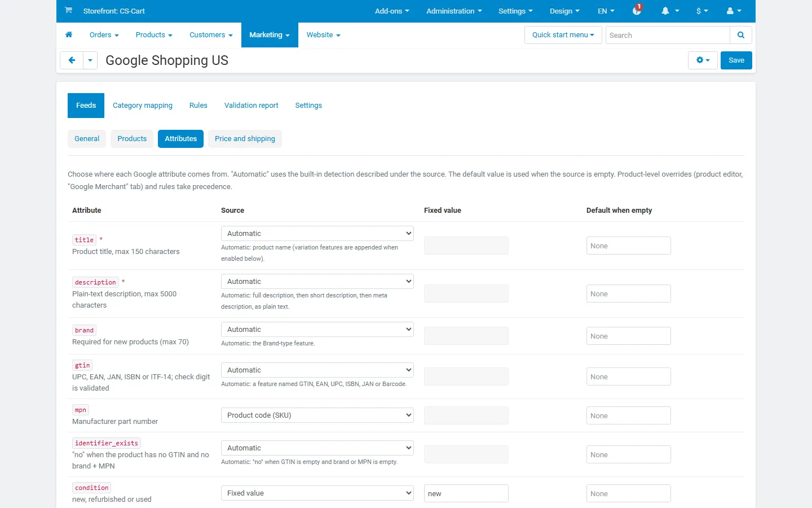Click the back arrow button
The width and height of the screenshot is (812, 508).
click(72, 60)
